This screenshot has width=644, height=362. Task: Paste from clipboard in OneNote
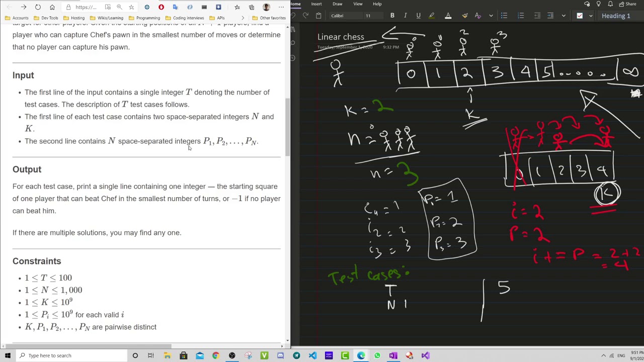coord(318,16)
